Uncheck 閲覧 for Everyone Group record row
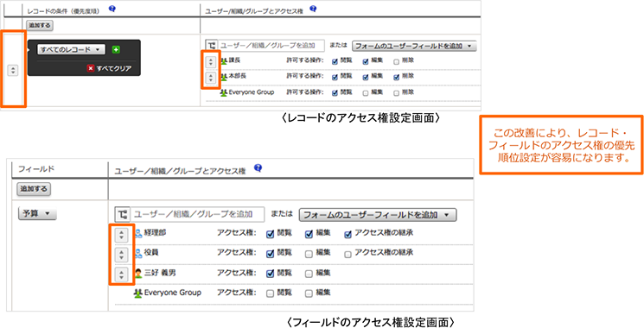 pos(335,93)
